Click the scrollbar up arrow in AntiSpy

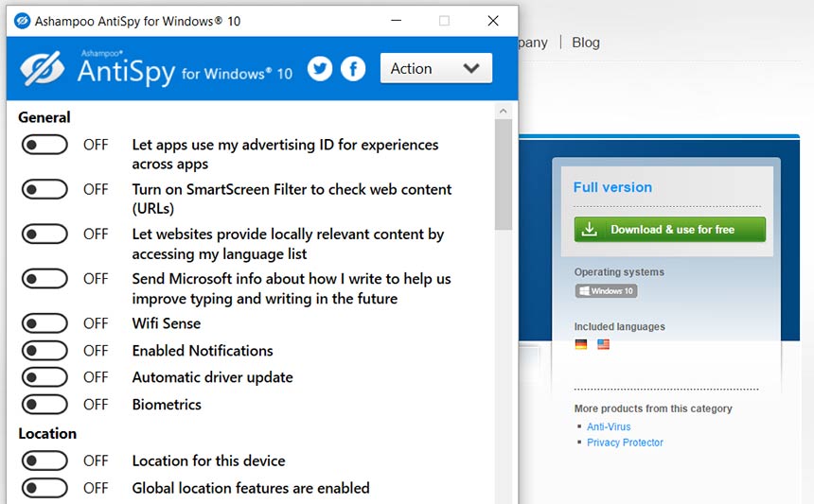(x=503, y=111)
